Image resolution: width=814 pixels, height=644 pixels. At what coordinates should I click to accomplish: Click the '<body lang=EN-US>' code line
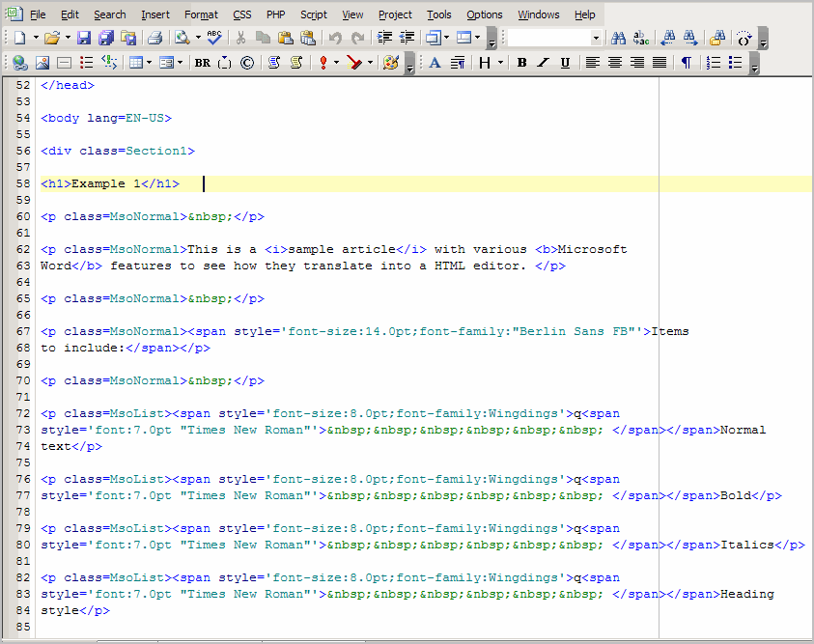(x=106, y=118)
